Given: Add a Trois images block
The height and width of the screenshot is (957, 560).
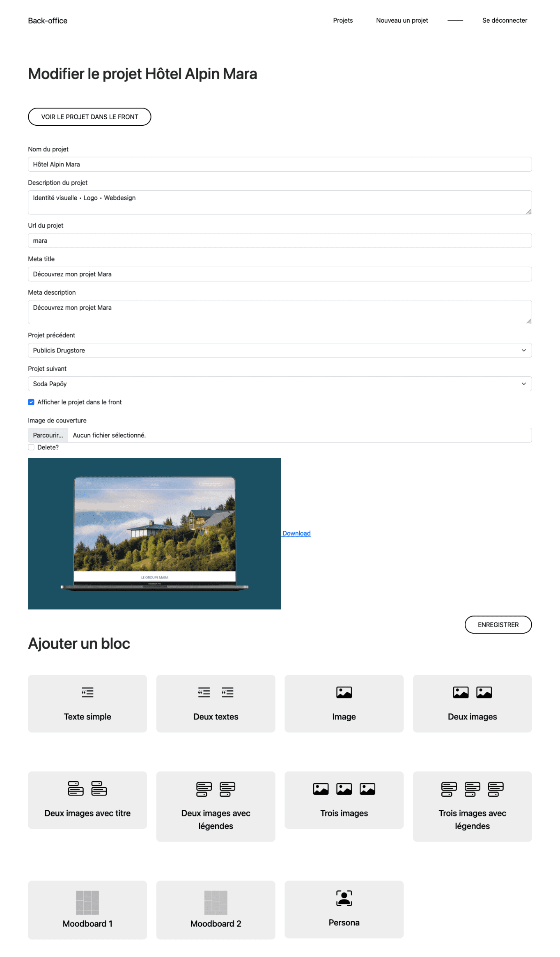Looking at the screenshot, I should coord(344,799).
